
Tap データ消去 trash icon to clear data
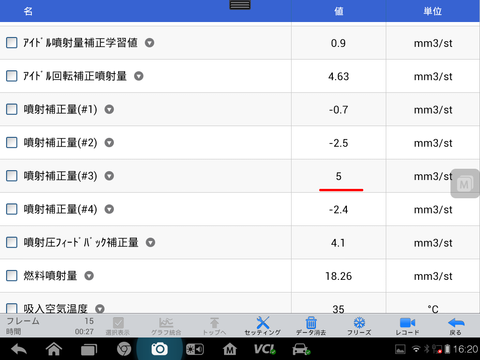point(311,326)
